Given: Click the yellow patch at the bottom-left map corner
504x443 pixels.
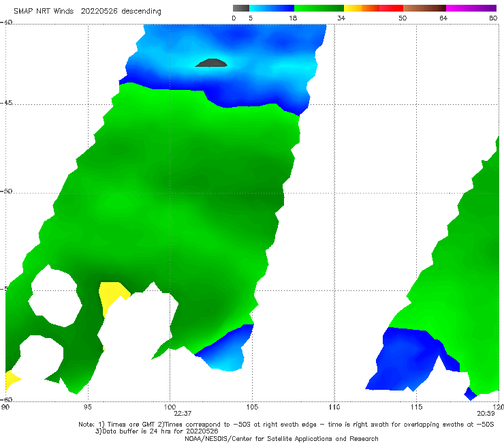Looking at the screenshot, I should click(12, 380).
